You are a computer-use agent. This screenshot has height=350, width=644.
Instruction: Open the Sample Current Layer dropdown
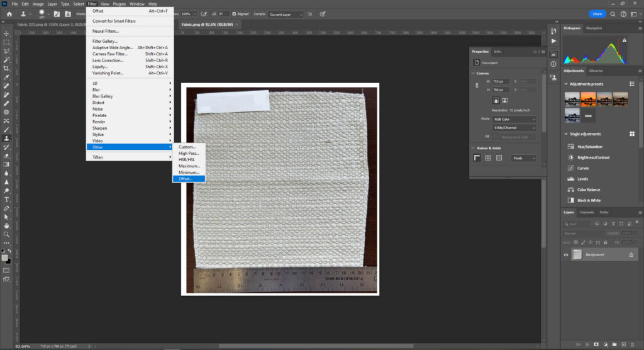[x=286, y=14]
